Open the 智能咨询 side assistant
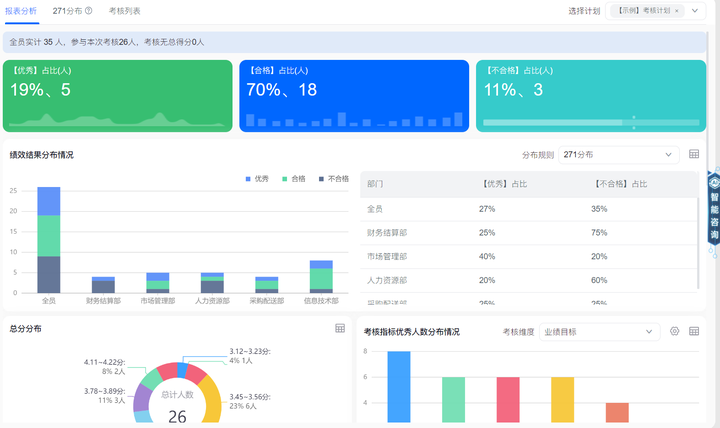This screenshot has height=428, width=720. click(714, 208)
